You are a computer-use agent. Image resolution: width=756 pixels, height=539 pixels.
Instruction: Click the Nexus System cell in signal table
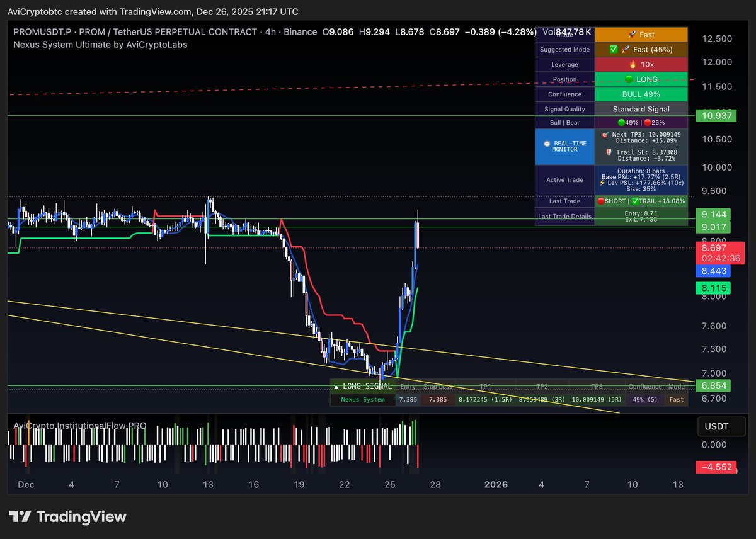point(362,399)
